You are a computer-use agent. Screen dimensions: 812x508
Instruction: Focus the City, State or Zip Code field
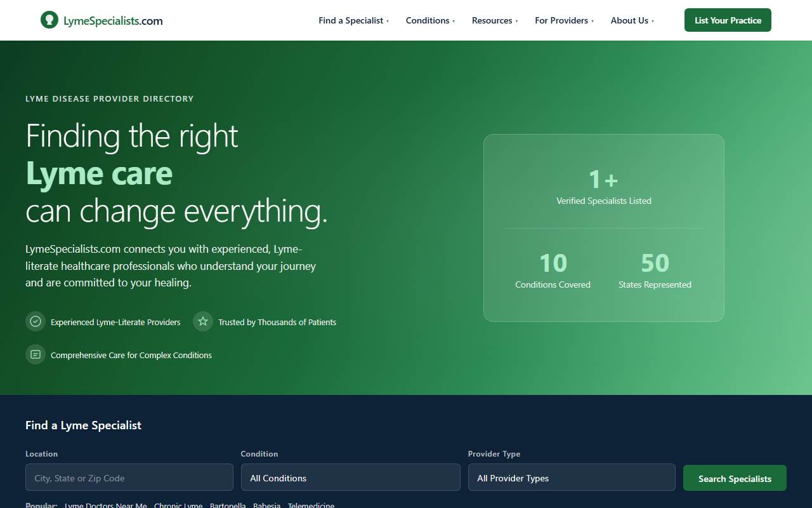click(129, 478)
